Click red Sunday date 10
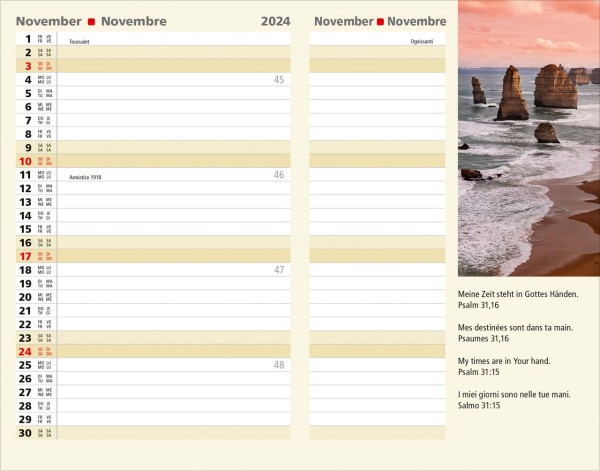This screenshot has height=471, width=600. click(x=25, y=160)
